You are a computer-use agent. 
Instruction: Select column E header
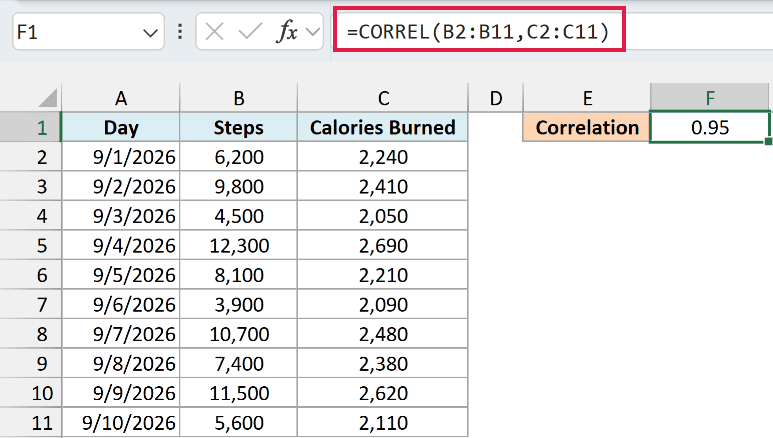(587, 98)
